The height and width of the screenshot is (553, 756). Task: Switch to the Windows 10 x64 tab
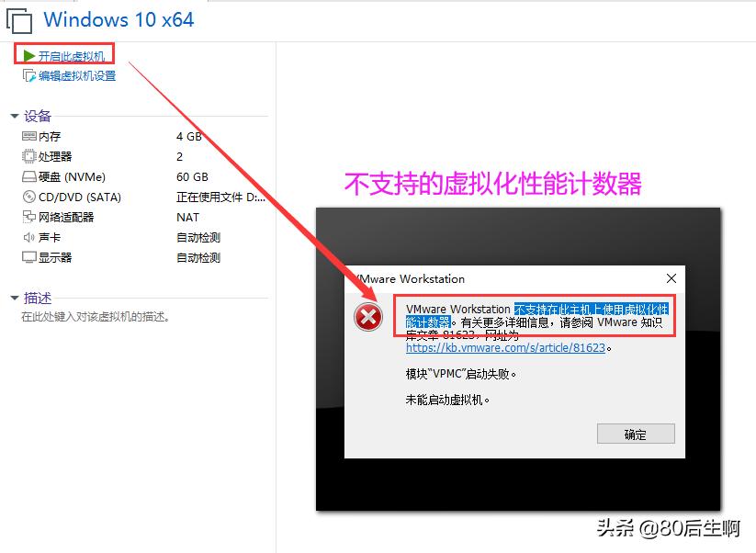(x=119, y=19)
